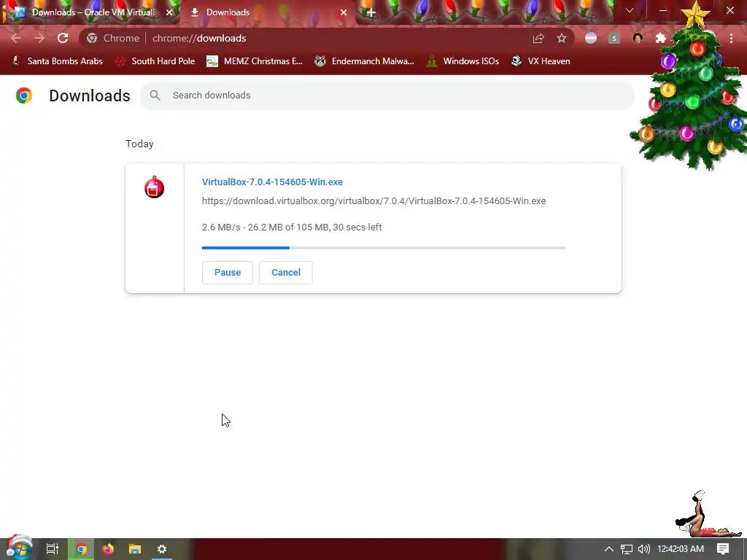Show hidden system tray icons

(609, 549)
